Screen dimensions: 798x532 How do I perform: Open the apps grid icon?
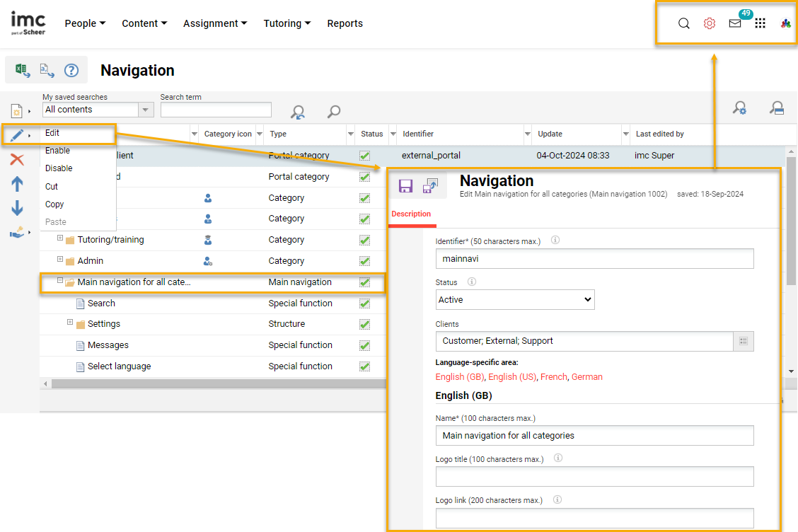[760, 23]
